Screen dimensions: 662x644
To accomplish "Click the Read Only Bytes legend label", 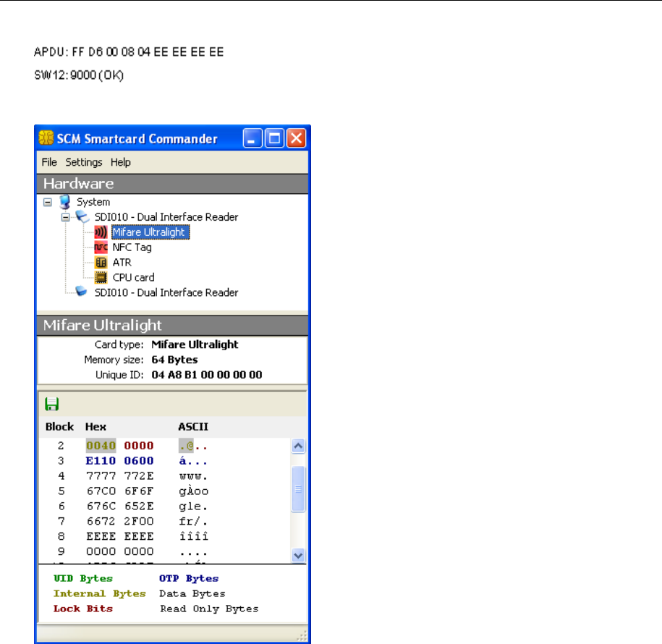I will [209, 609].
